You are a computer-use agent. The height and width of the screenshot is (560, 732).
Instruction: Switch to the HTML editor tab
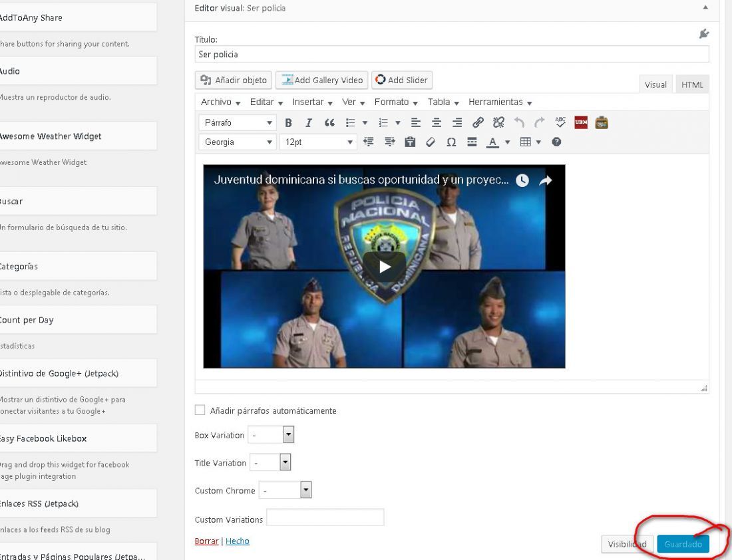point(692,84)
